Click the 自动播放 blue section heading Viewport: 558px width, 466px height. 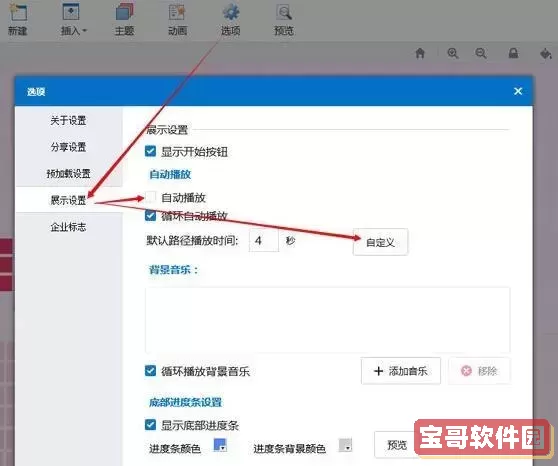click(x=170, y=174)
